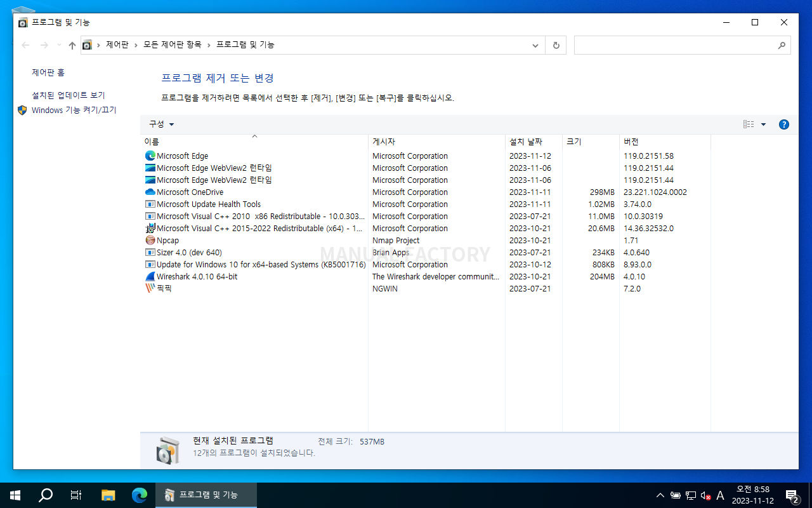This screenshot has height=508, width=812.
Task: Click the Microsoft OneDrive cloud icon
Action: pos(150,192)
